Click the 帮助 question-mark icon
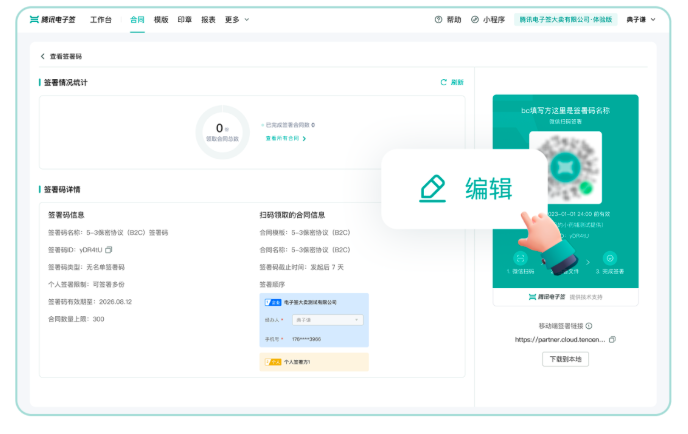Viewport: 688px width, 434px height. point(438,20)
